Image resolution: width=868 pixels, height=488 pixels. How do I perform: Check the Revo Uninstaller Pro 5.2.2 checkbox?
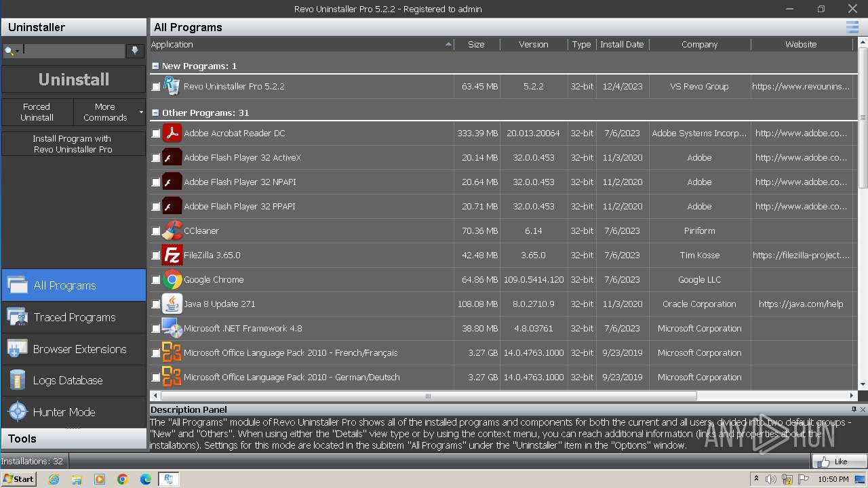tap(156, 87)
